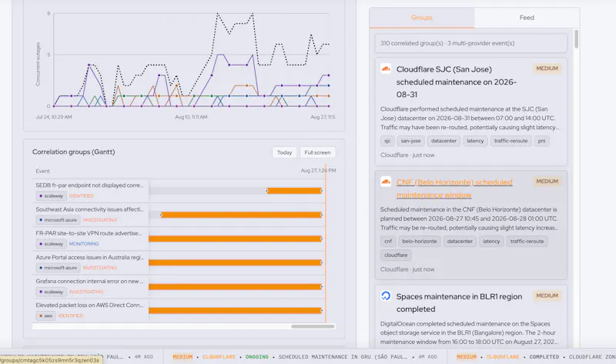This screenshot has width=616, height=364.
Task: Click MEDIUM badge on CNF maintenance card
Action: [547, 182]
